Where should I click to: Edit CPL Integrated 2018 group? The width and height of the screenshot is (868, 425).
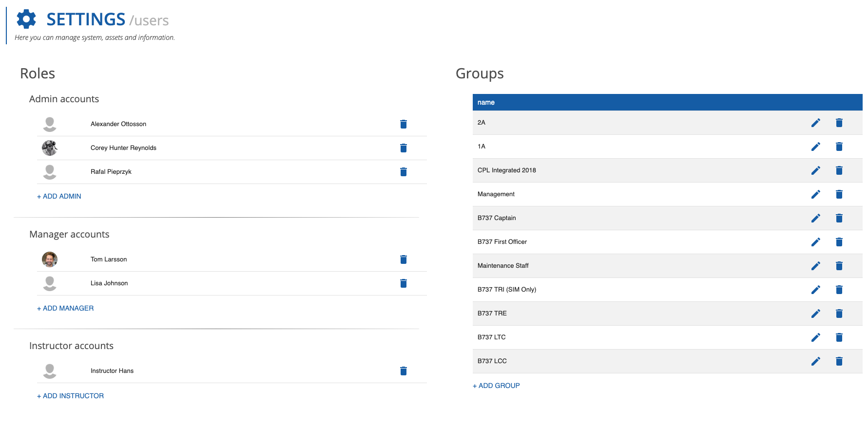[816, 170]
